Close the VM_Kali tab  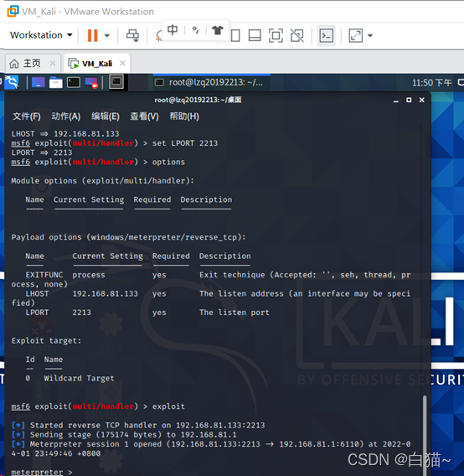point(122,63)
